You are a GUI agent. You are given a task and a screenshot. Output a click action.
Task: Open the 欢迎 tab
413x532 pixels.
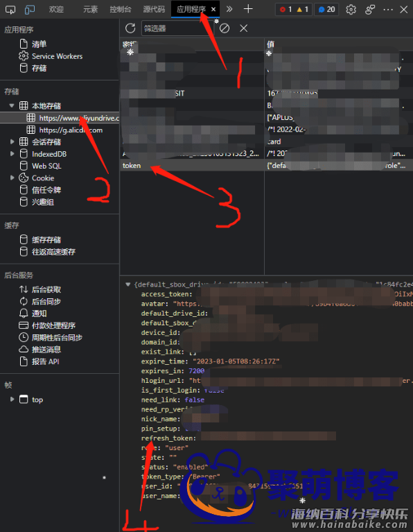[56, 10]
